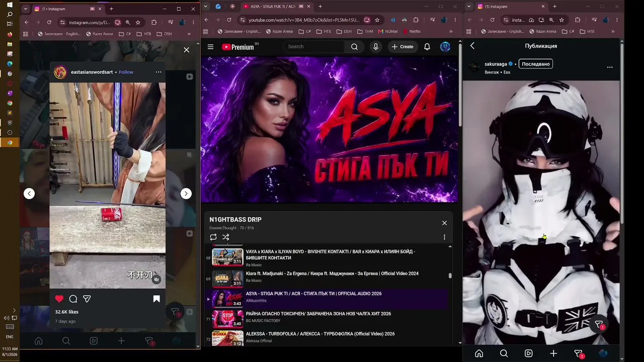Open YouTube guide hamburger menu
This screenshot has width=644, height=362.
click(x=210, y=47)
